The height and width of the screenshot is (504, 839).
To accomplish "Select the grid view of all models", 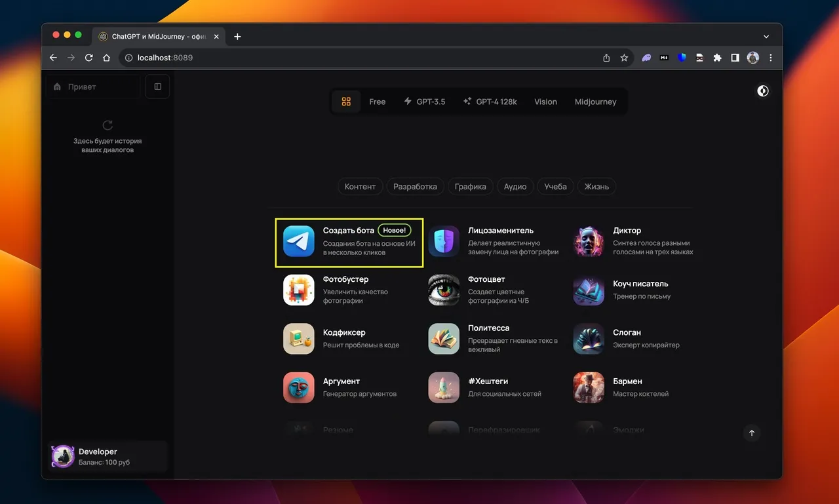I will (346, 102).
